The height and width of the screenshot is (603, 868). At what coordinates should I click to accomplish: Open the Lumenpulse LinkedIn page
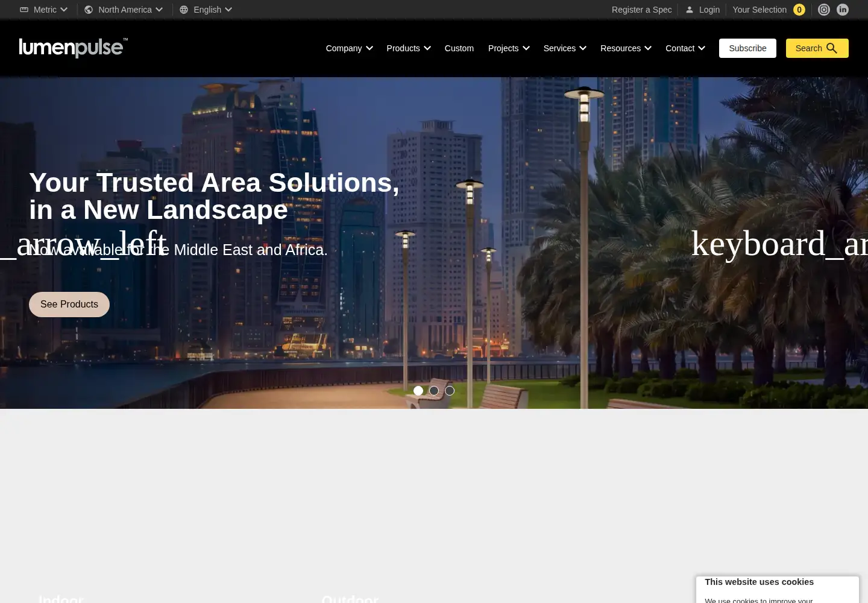click(x=843, y=10)
